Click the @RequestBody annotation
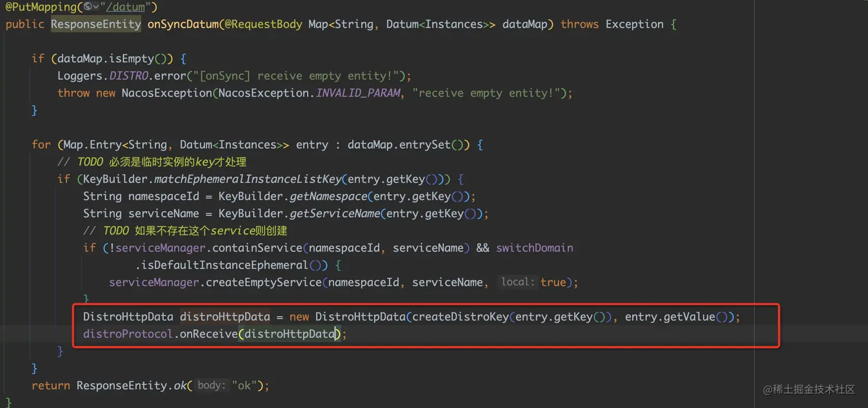868x408 pixels. click(263, 24)
